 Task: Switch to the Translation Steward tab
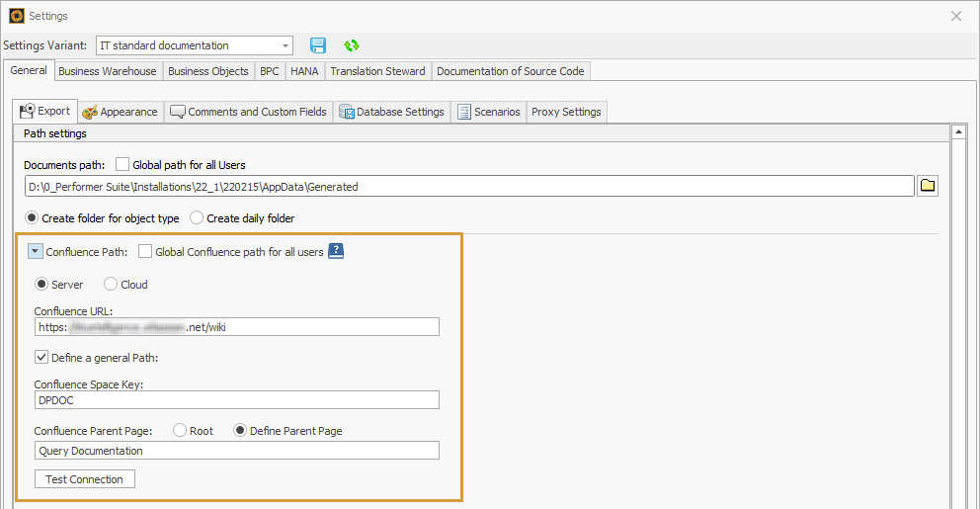[x=377, y=71]
